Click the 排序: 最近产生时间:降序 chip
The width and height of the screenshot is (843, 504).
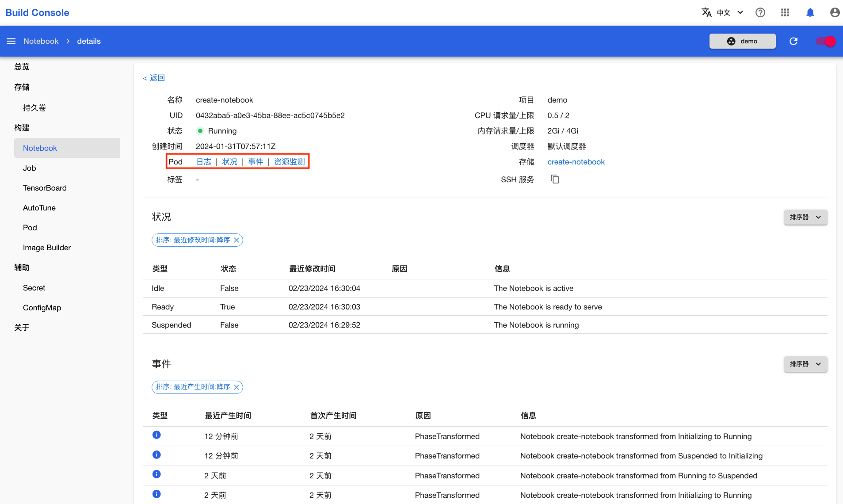click(197, 387)
